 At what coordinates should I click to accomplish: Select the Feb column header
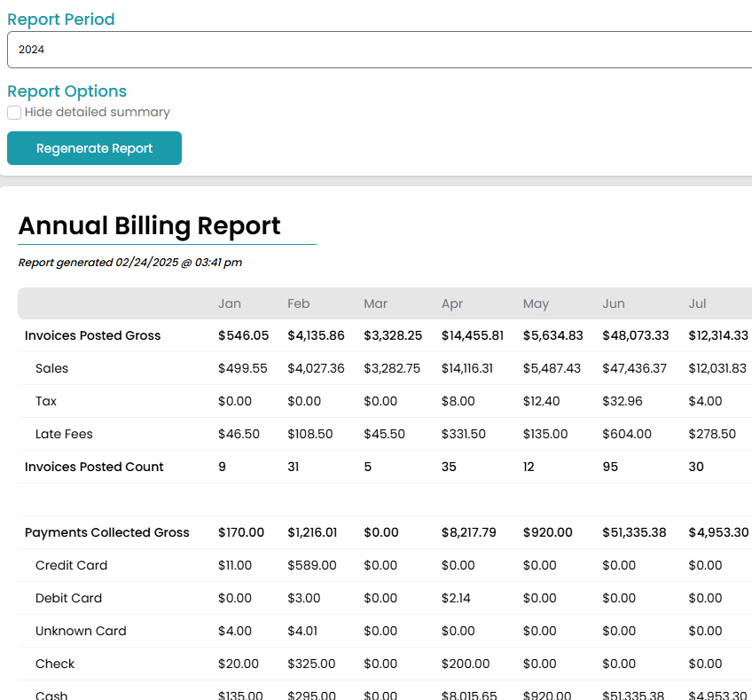click(299, 303)
